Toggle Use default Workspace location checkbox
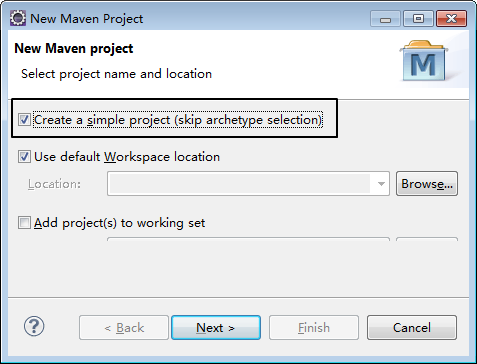The image size is (477, 364). [x=24, y=156]
